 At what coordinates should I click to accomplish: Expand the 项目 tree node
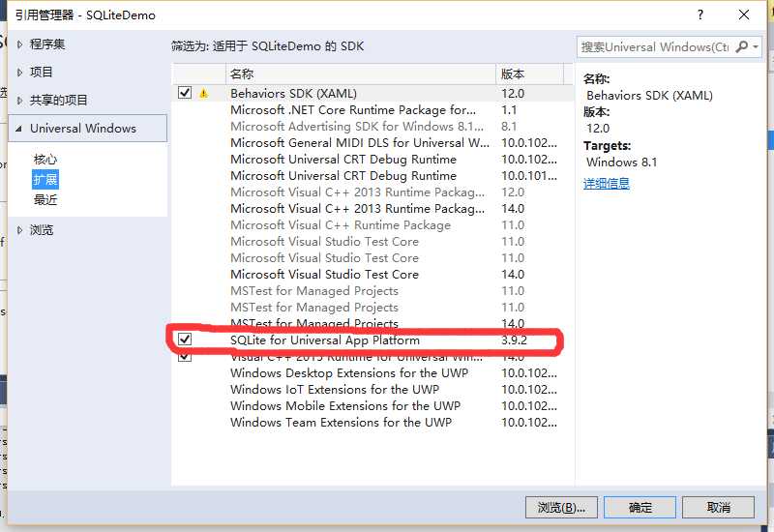tap(19, 73)
